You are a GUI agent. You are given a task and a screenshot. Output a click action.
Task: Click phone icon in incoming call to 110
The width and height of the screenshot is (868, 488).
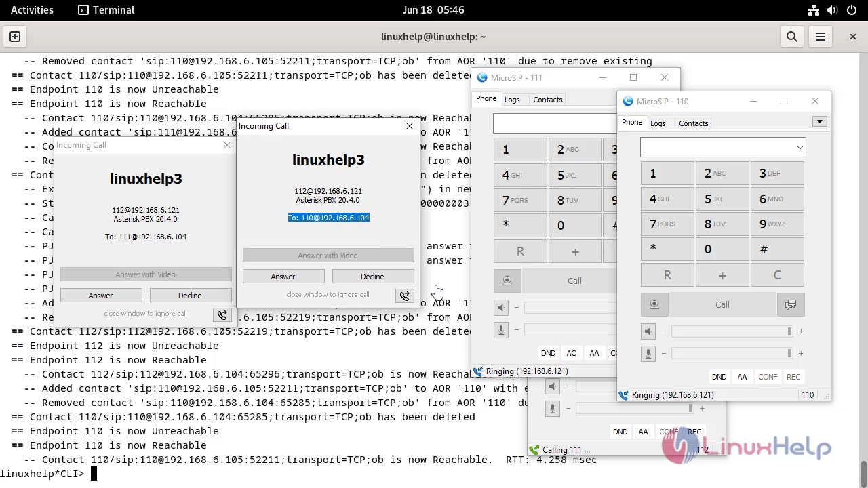tap(405, 296)
